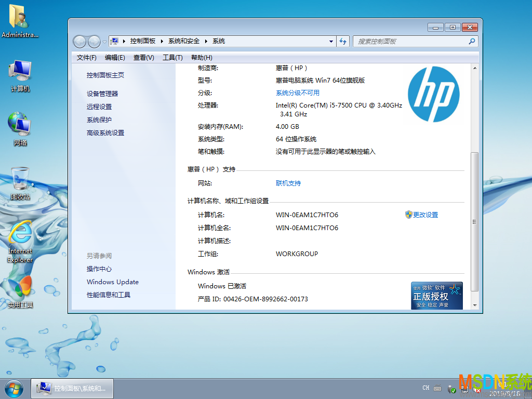This screenshot has width=532, height=399.
Task: Click the keyboard icon in system tray
Action: [x=437, y=388]
